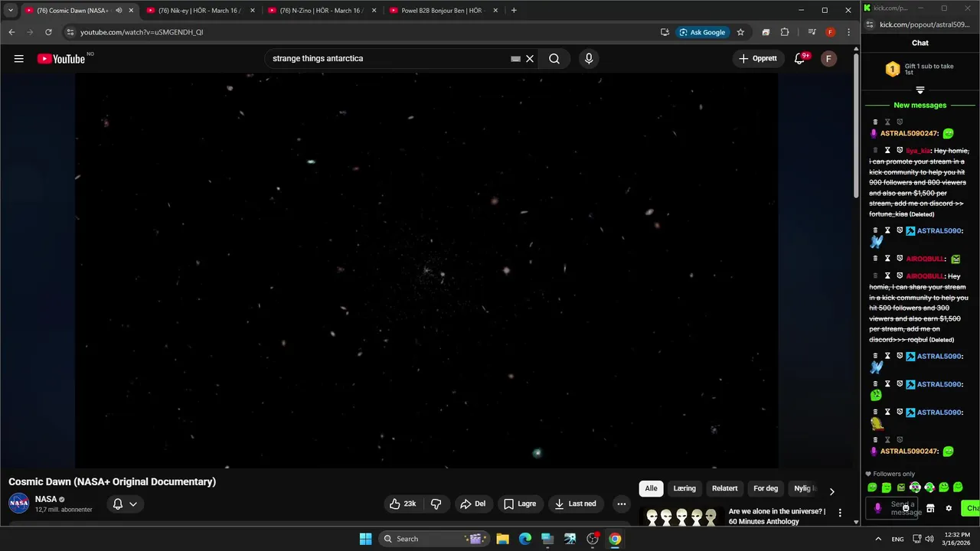Open Chrome three-dot menu

(x=848, y=32)
